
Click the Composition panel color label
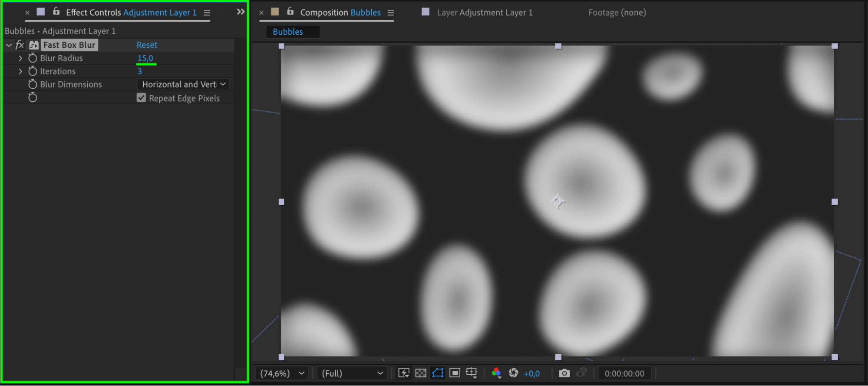click(275, 12)
